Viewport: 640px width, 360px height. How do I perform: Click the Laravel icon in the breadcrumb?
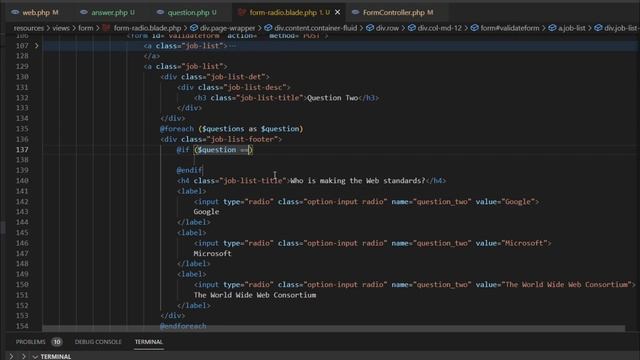point(107,28)
